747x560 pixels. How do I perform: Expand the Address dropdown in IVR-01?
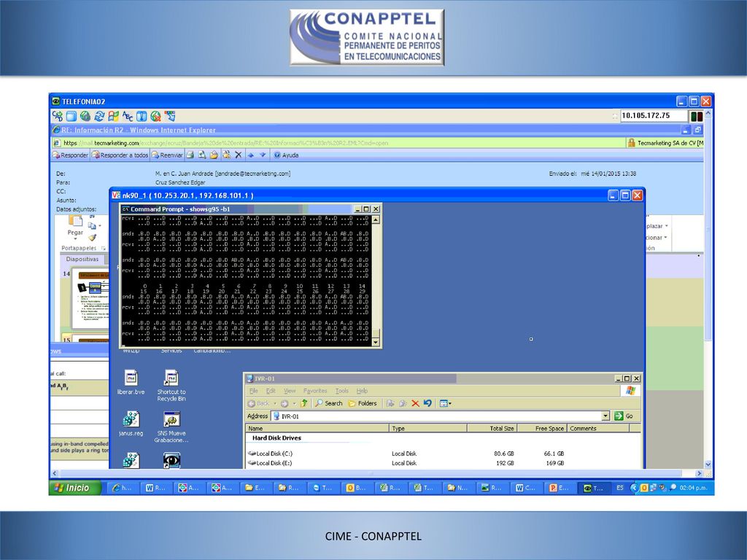click(605, 416)
